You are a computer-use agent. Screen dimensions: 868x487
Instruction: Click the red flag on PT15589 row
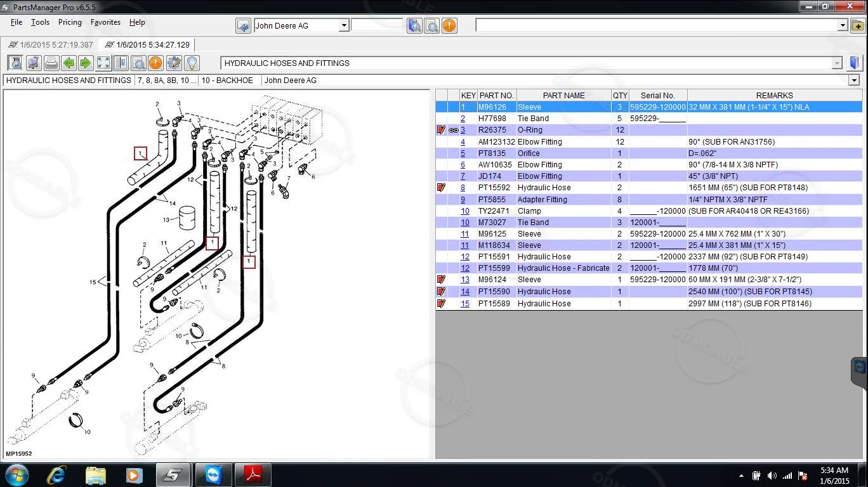[x=442, y=304]
